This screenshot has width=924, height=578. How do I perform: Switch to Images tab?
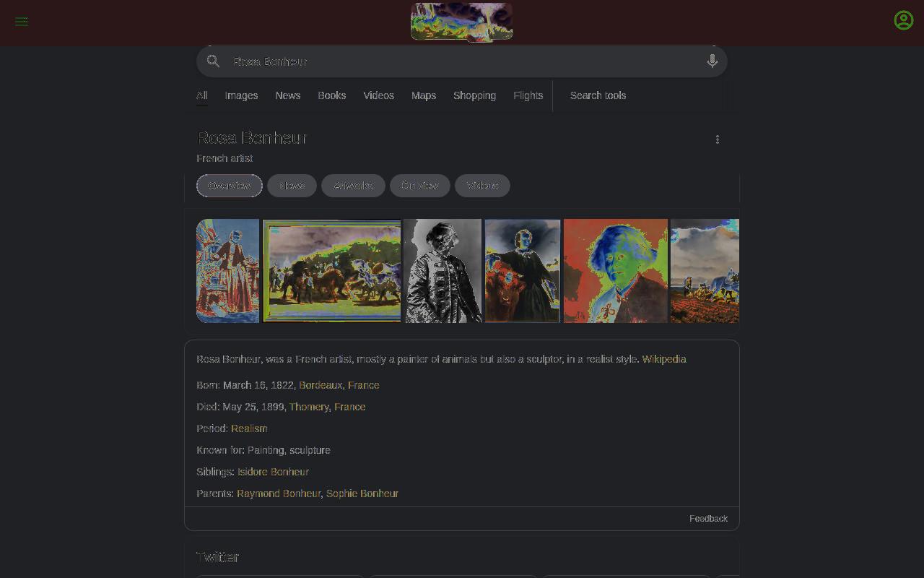[x=241, y=95]
